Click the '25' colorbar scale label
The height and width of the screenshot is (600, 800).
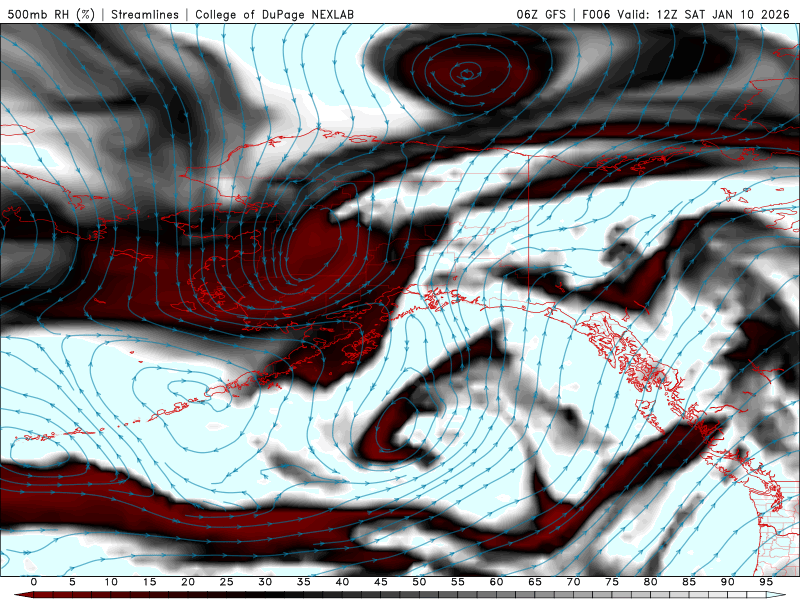click(x=227, y=582)
